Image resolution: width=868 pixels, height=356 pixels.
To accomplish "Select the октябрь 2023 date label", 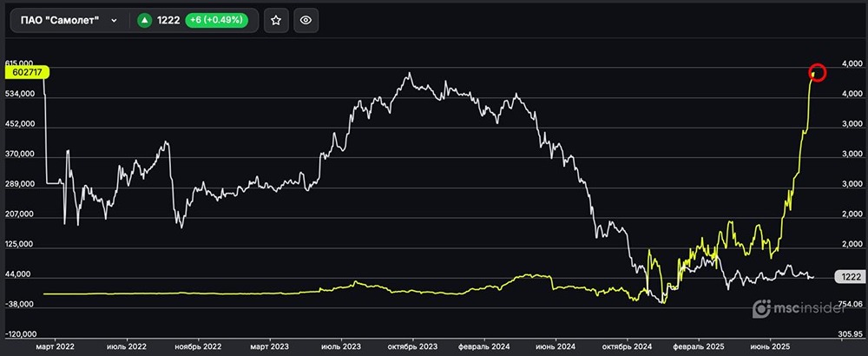I will (412, 346).
